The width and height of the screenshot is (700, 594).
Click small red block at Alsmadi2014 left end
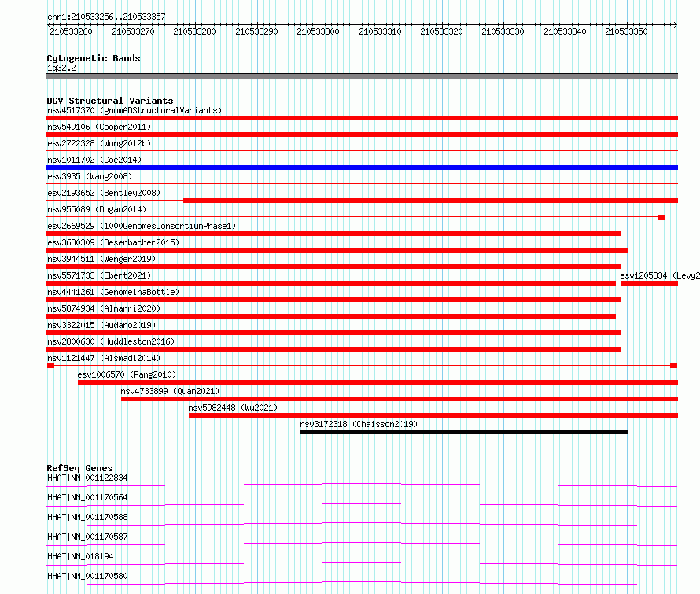(x=50, y=366)
